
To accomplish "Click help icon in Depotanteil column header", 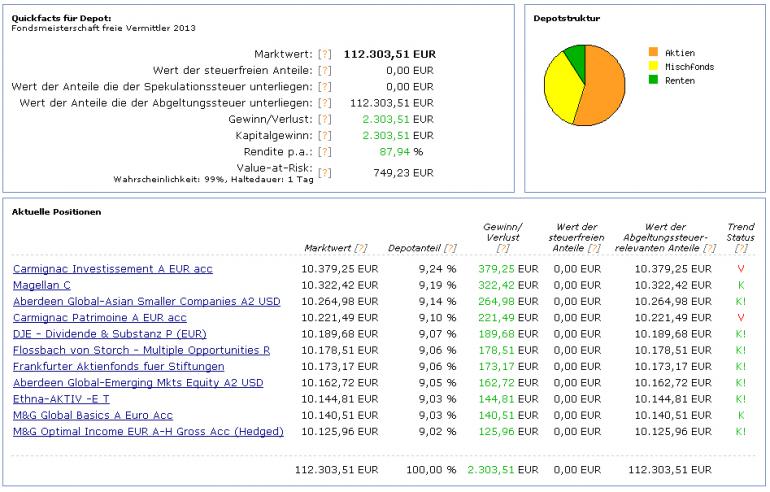I will coord(450,248).
